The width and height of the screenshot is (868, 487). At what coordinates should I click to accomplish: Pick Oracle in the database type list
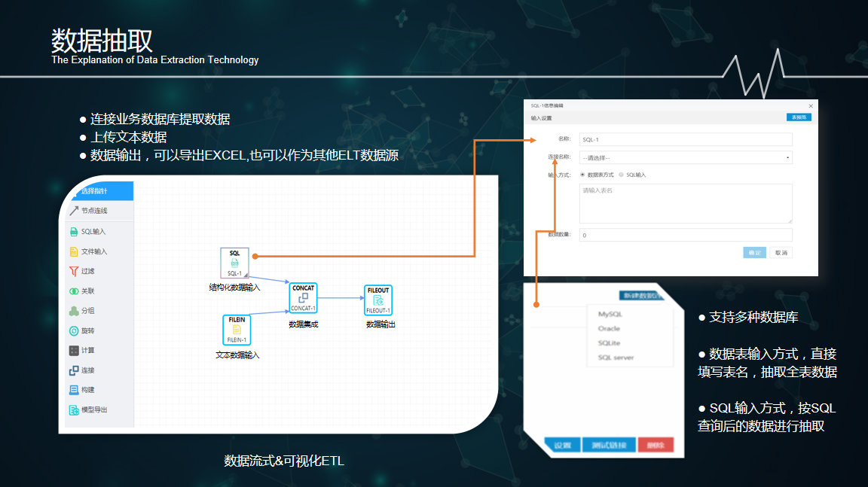pyautogui.click(x=609, y=329)
